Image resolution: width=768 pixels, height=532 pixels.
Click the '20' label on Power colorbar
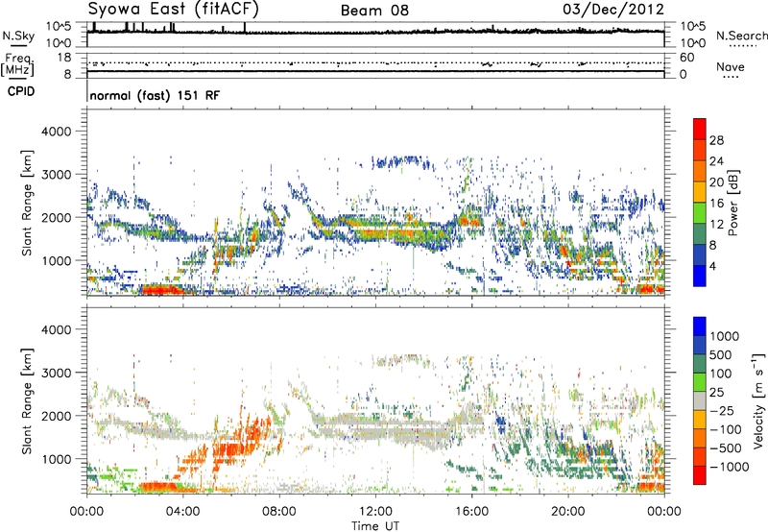click(716, 182)
